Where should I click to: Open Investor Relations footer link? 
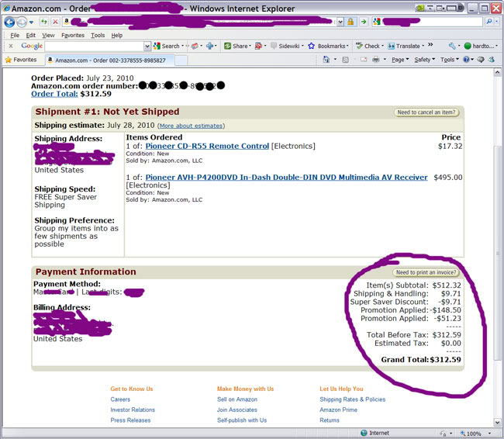pyautogui.click(x=133, y=410)
